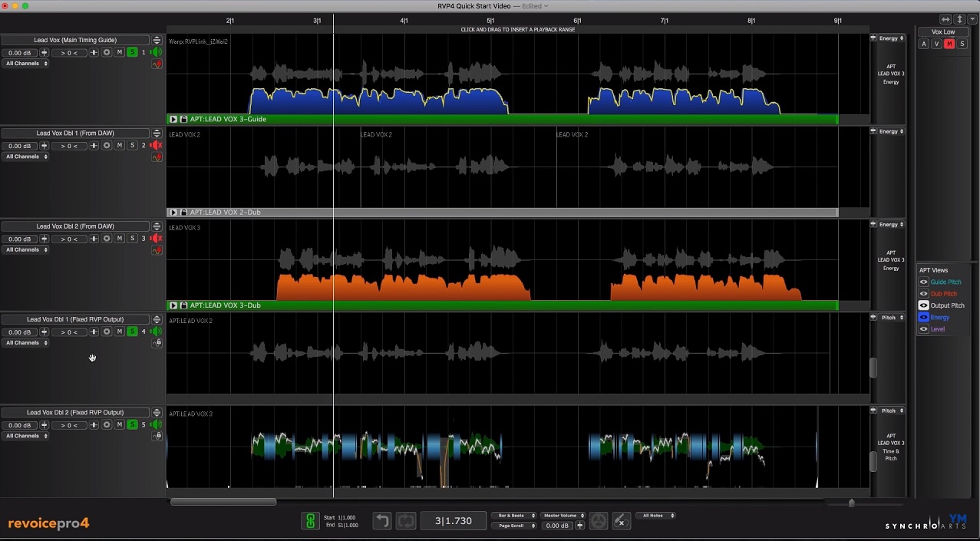Click the Vox Low group button
This screenshot has height=541, width=980.
943,32
